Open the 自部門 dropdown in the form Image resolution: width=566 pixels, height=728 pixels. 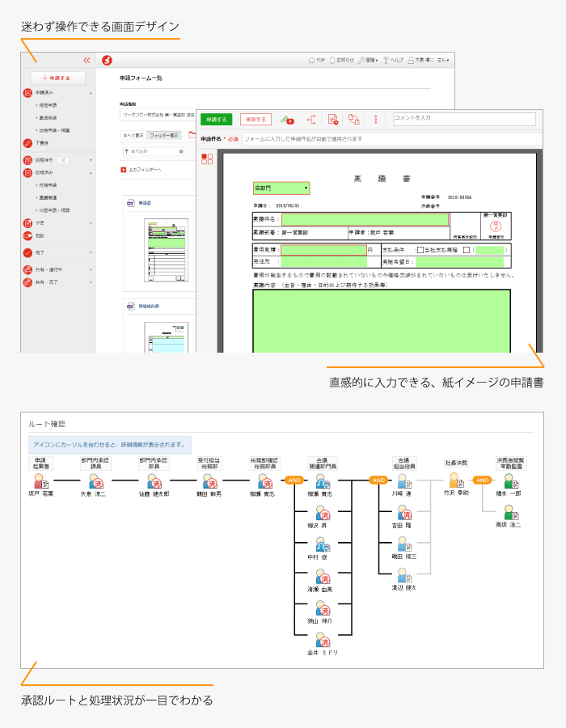coord(281,188)
